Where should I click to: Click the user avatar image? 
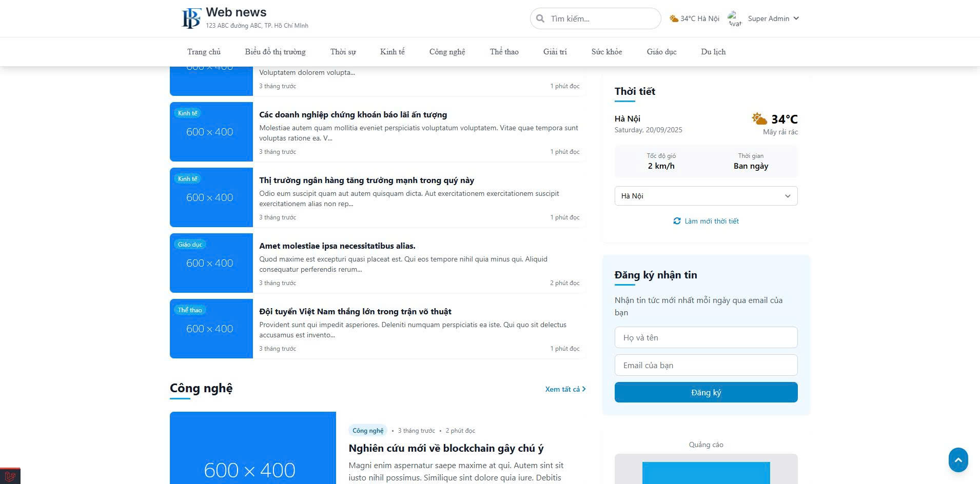(735, 18)
